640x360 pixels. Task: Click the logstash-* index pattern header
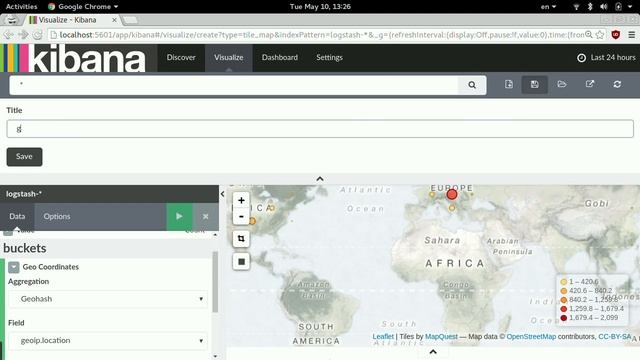coord(24,194)
